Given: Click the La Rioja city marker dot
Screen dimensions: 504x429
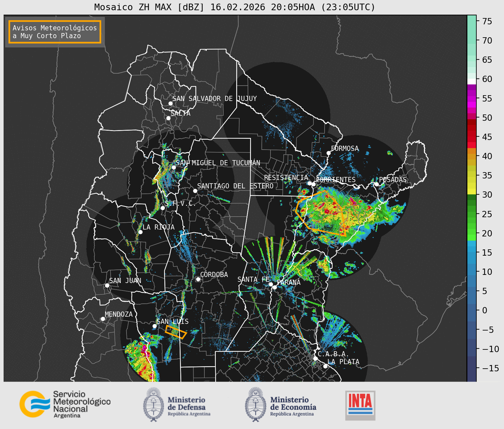Looking at the screenshot, I should coord(140,232).
